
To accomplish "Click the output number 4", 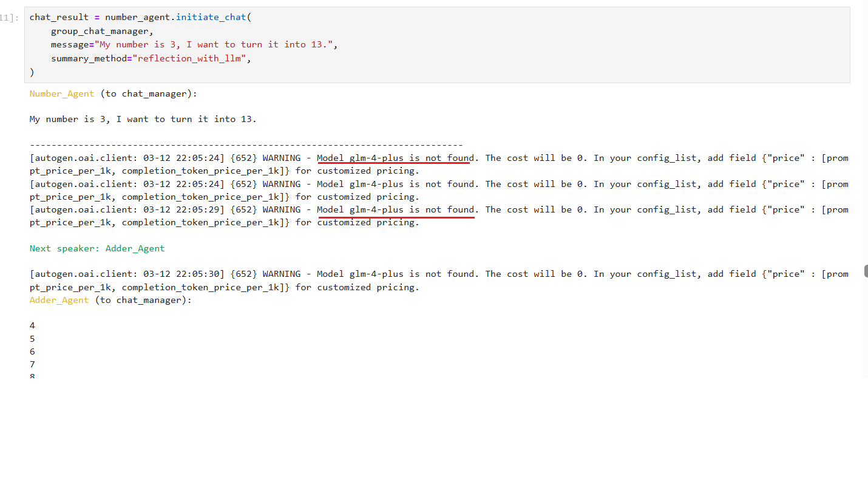I will click(x=32, y=326).
